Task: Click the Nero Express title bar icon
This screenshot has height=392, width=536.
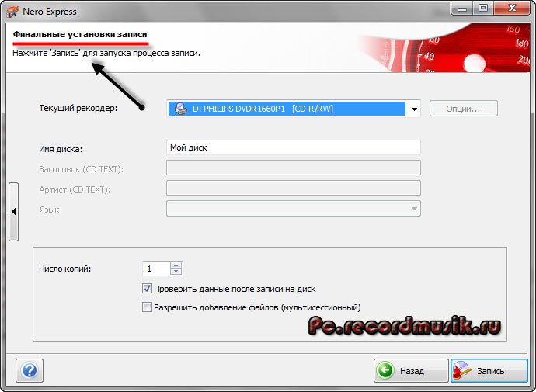Action: (12, 12)
